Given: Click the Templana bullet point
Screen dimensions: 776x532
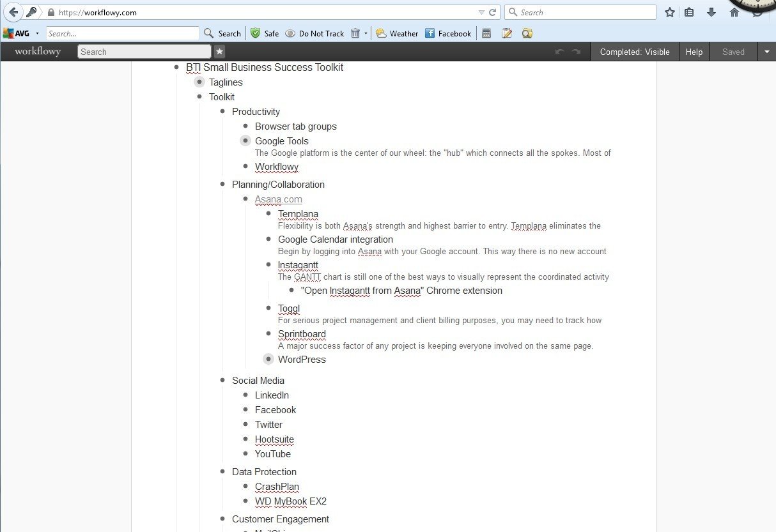Looking at the screenshot, I should point(268,213).
